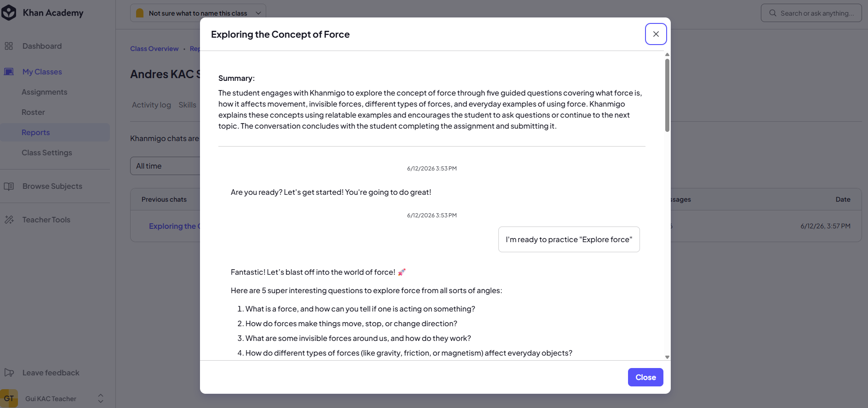Click the Leave feedback flag icon
Image resolution: width=868 pixels, height=408 pixels.
[x=9, y=373]
